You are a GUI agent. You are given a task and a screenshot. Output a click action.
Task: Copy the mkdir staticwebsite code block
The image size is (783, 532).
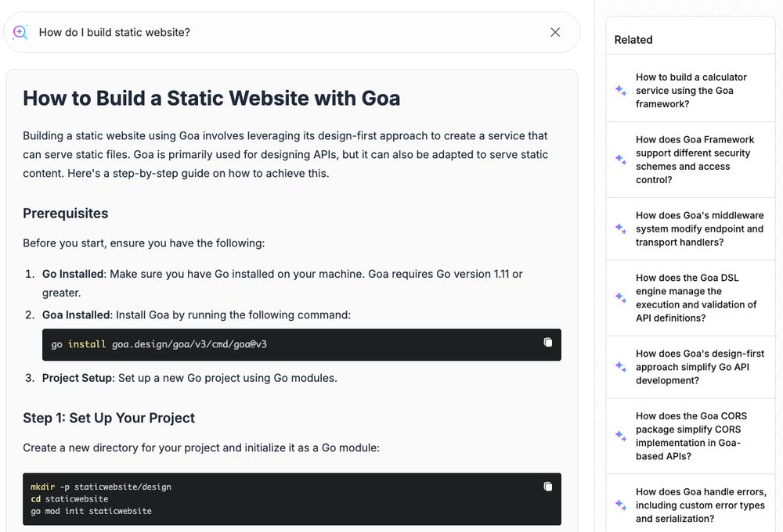[548, 487]
